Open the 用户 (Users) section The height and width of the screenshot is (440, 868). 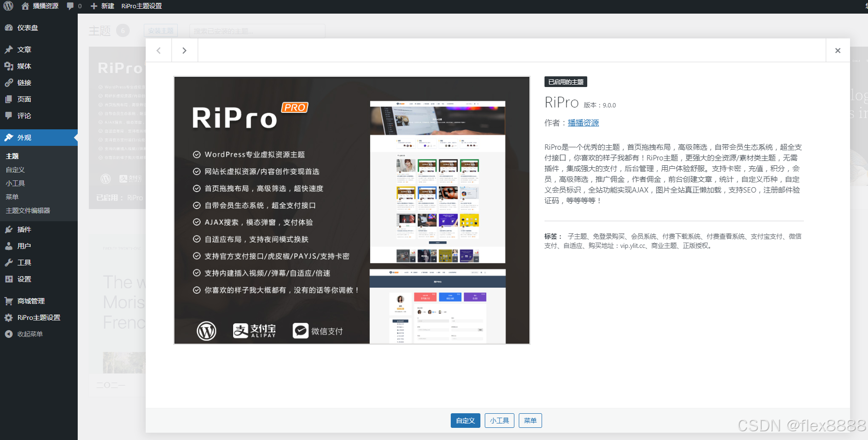[x=22, y=246]
